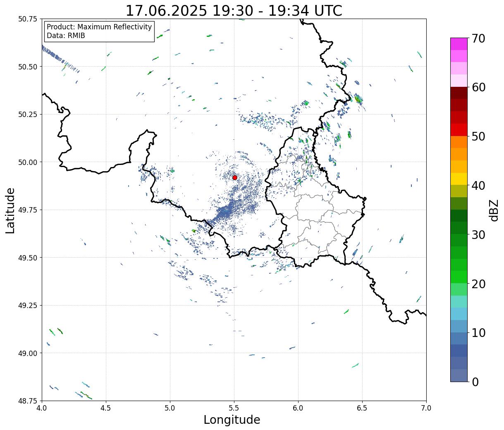Click the 30 colorbar tick label
The height and width of the screenshot is (430, 504).
478,235
